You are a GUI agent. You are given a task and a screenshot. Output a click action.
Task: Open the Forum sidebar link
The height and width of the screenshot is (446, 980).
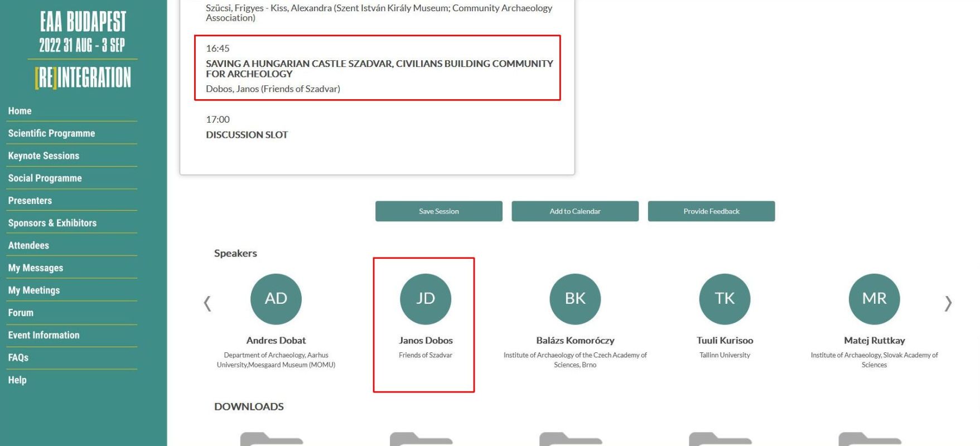coord(21,313)
